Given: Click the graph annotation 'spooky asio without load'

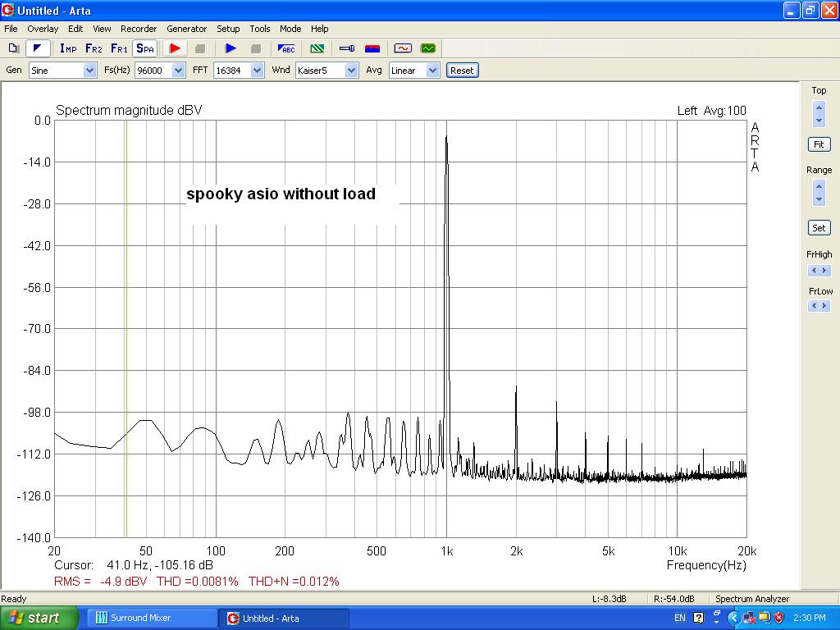Looking at the screenshot, I should coord(281,194).
